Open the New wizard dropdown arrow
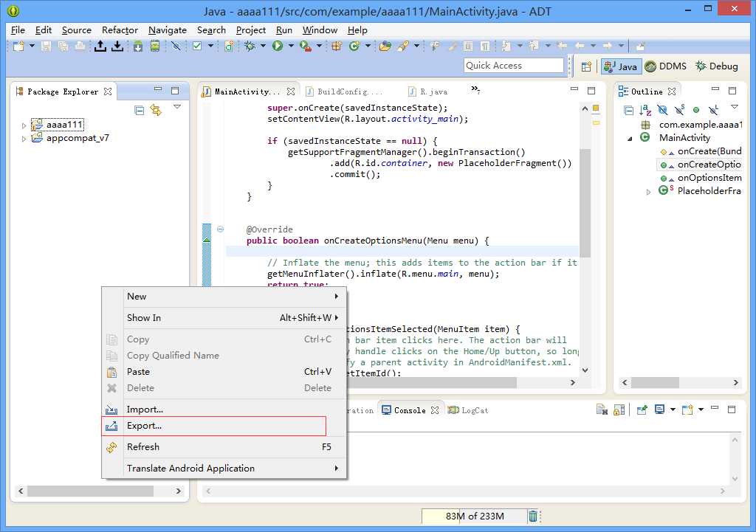 [32, 46]
